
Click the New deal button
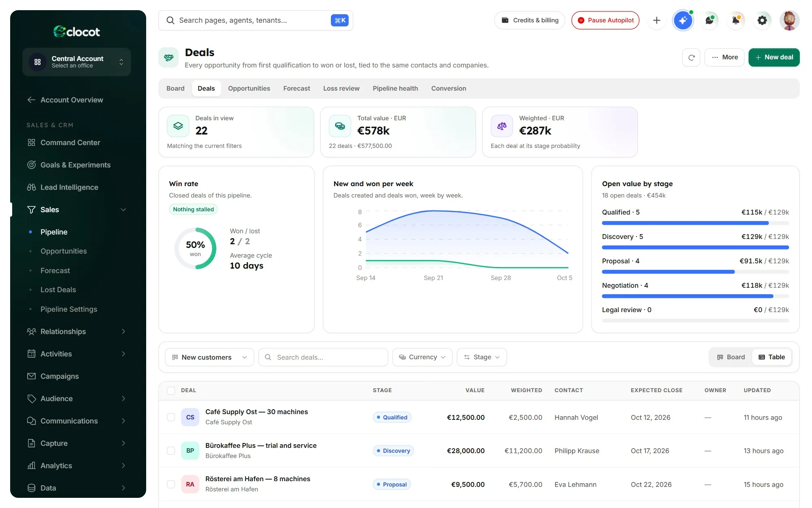774,57
